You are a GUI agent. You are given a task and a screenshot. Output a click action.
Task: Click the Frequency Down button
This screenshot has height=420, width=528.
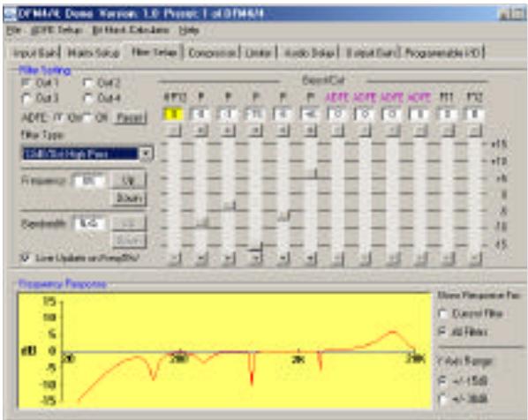[x=128, y=199]
